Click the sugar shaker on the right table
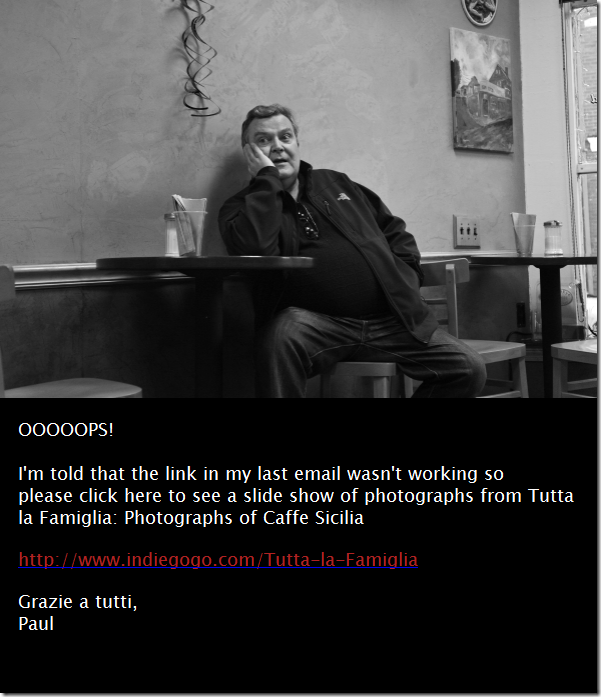The height and width of the screenshot is (697, 601). [553, 238]
